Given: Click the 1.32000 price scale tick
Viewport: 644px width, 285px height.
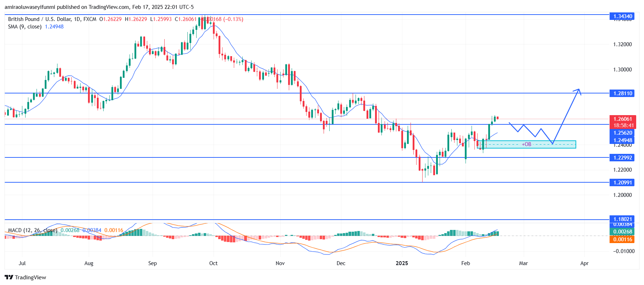Looking at the screenshot, I should [623, 44].
